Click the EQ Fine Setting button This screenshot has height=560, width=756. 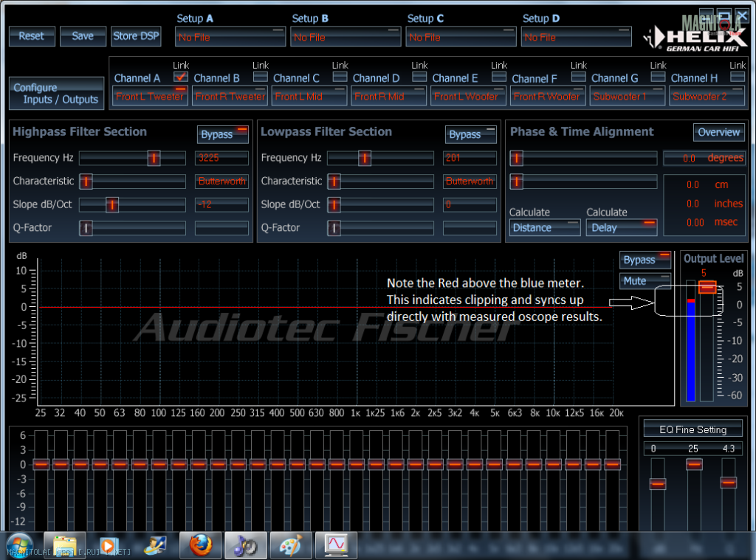(x=693, y=429)
